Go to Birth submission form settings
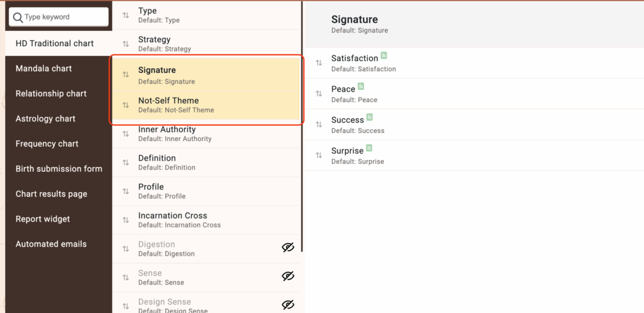The image size is (644, 313). (58, 169)
